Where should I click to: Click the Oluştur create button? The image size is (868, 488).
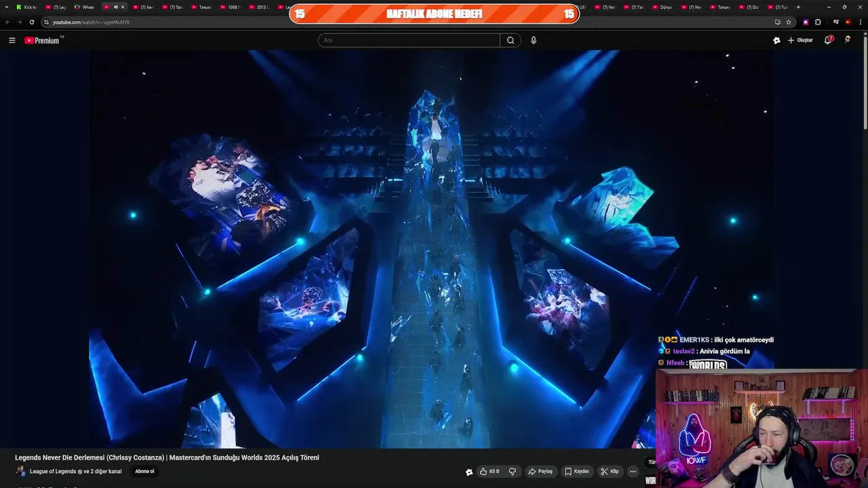coord(800,40)
